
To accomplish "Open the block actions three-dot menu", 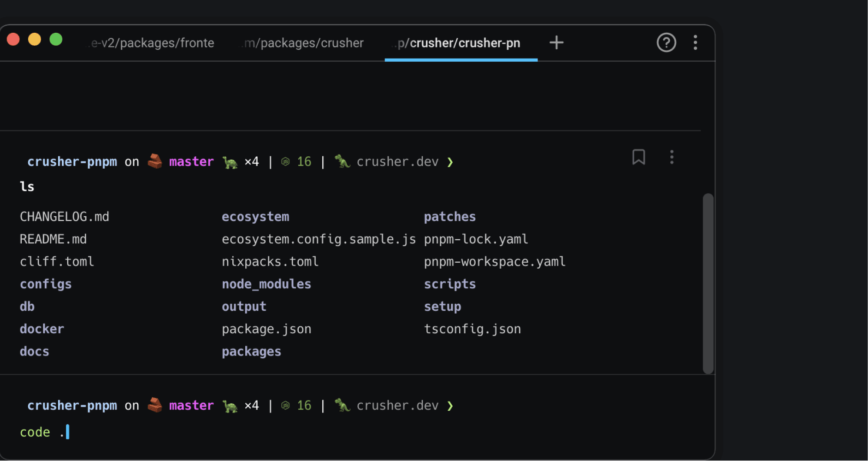I will 672,157.
